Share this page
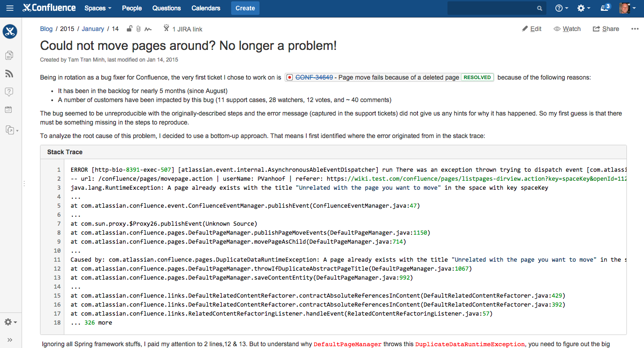Viewport: 644px width, 348px height. point(606,29)
